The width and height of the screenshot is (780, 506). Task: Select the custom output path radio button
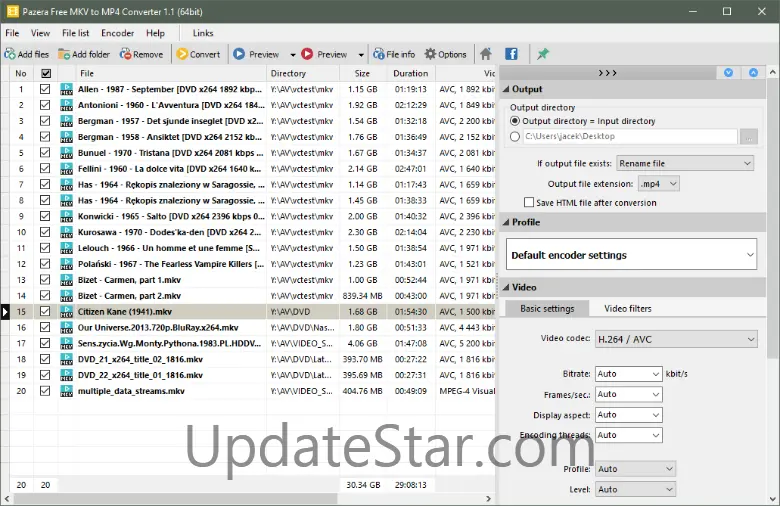(x=515, y=136)
